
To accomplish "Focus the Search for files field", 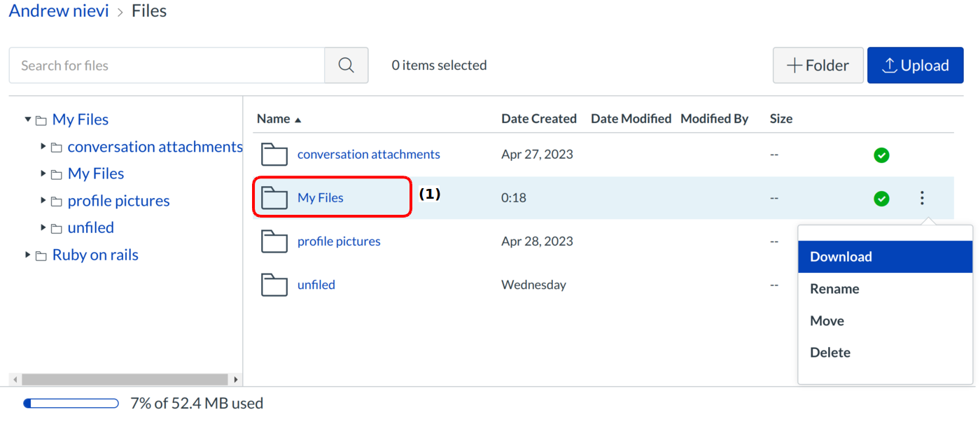I will [167, 66].
